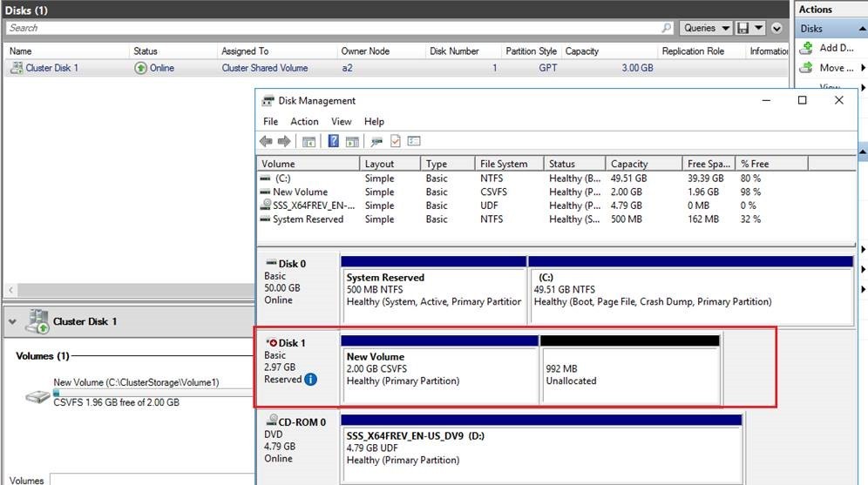The image size is (868, 485).
Task: Click the search magnifier icon in Disks panel
Action: click(667, 28)
